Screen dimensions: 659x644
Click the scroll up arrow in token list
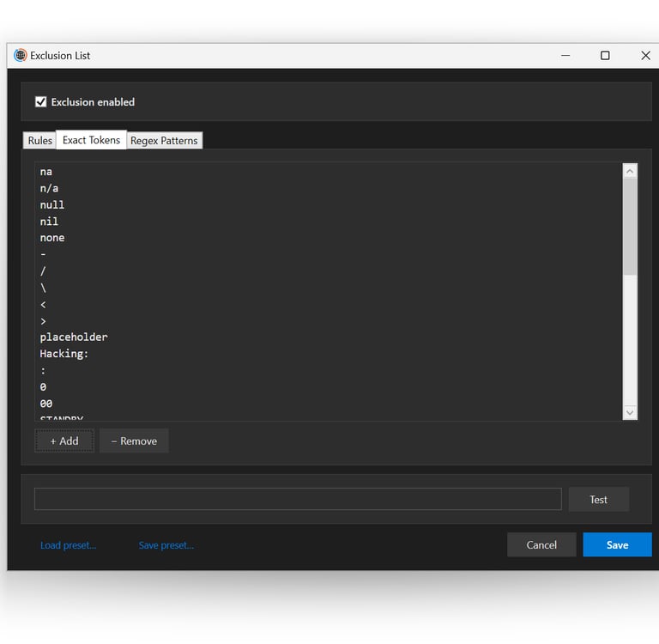pyautogui.click(x=630, y=171)
